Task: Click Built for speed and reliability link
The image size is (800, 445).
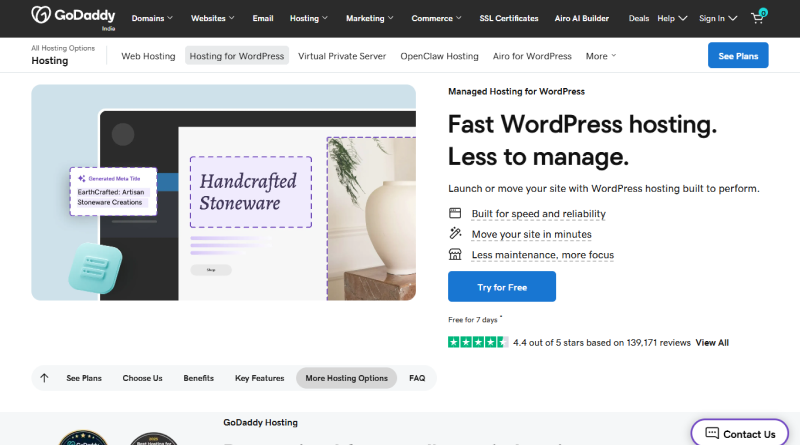Action: pyautogui.click(x=538, y=214)
